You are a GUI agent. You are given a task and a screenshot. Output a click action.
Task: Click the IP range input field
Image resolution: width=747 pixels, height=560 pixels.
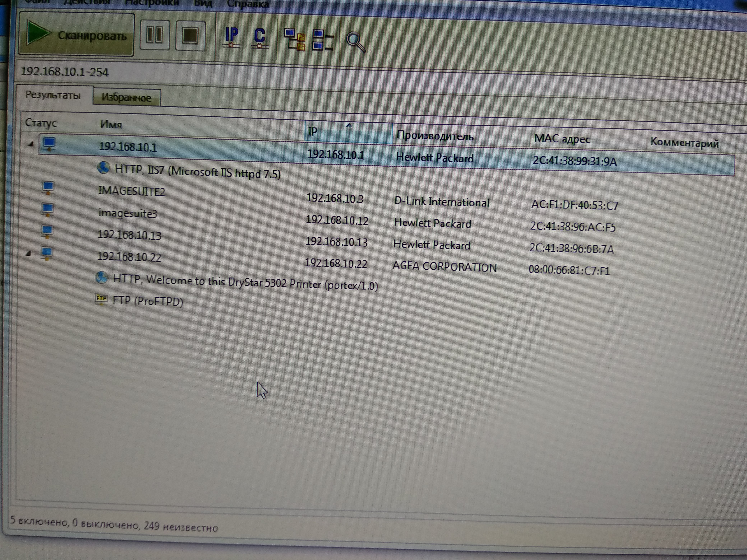[x=236, y=73]
